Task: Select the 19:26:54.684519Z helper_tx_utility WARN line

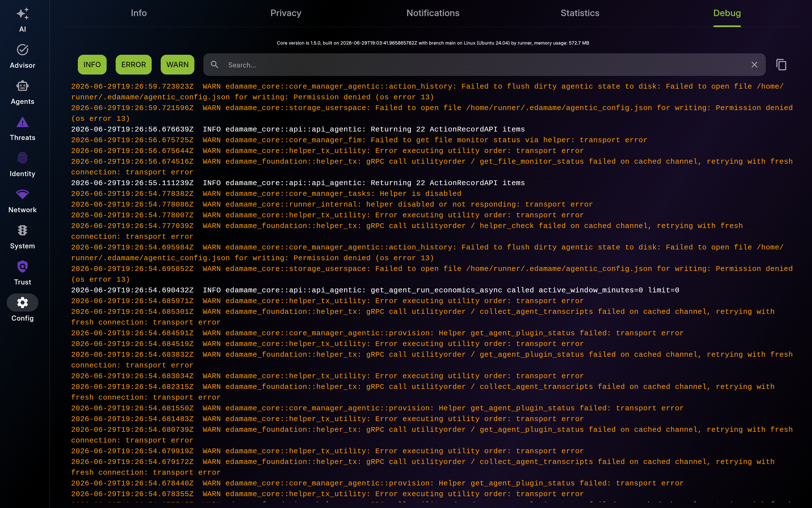Action: 328,344
